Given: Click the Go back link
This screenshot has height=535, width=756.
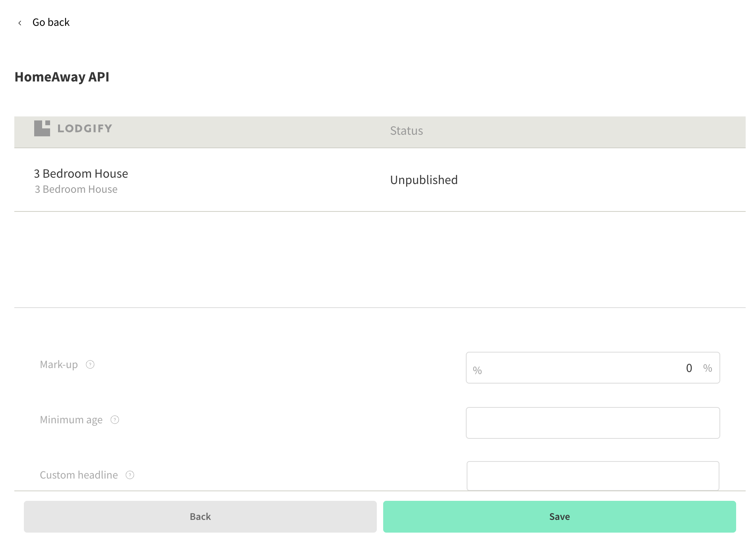Looking at the screenshot, I should click(x=51, y=22).
